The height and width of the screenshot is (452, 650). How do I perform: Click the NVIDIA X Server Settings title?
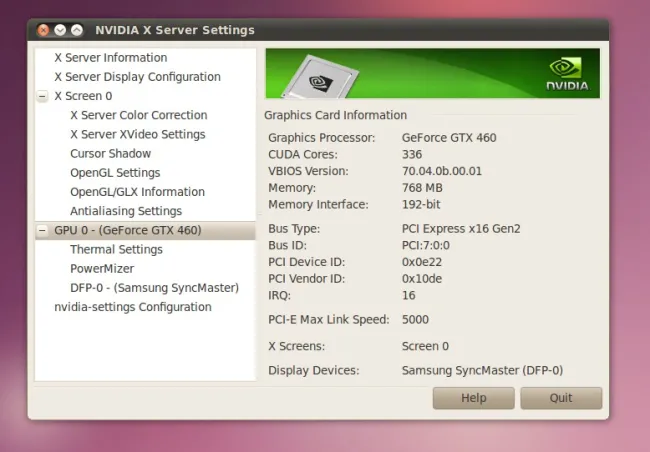pyautogui.click(x=175, y=30)
